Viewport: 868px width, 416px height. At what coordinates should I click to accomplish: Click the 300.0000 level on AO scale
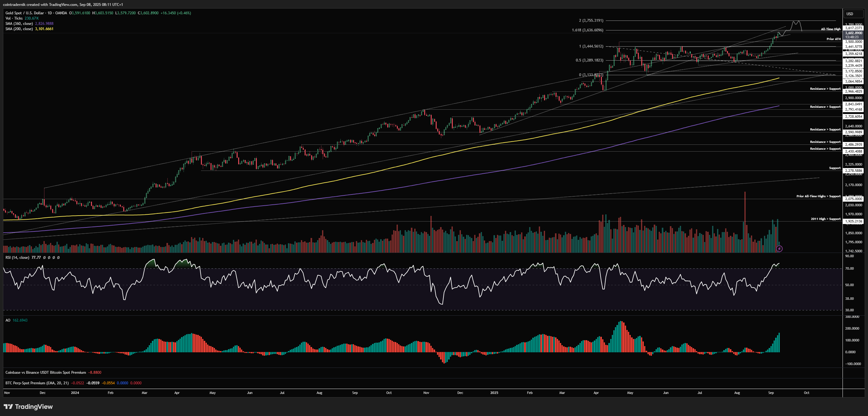852,317
